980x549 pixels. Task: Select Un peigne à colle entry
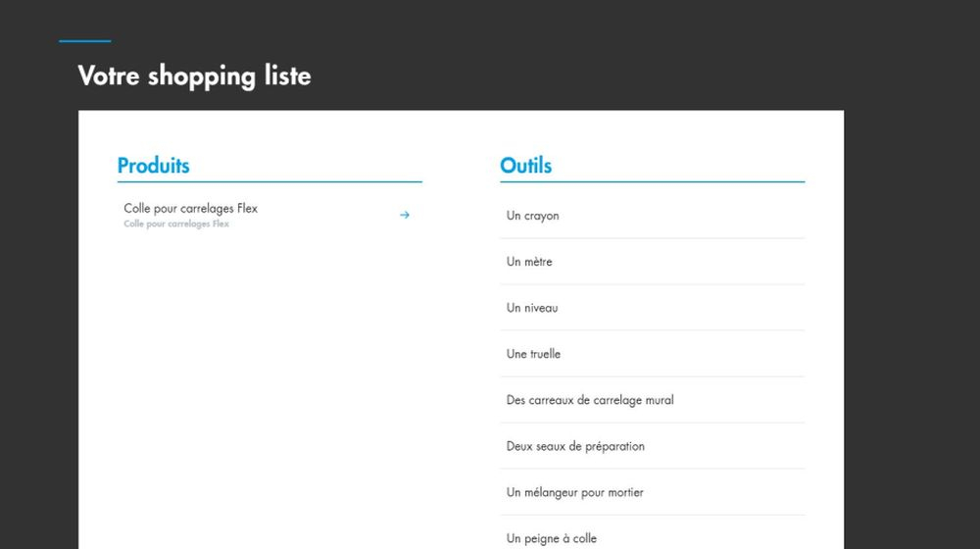552,538
